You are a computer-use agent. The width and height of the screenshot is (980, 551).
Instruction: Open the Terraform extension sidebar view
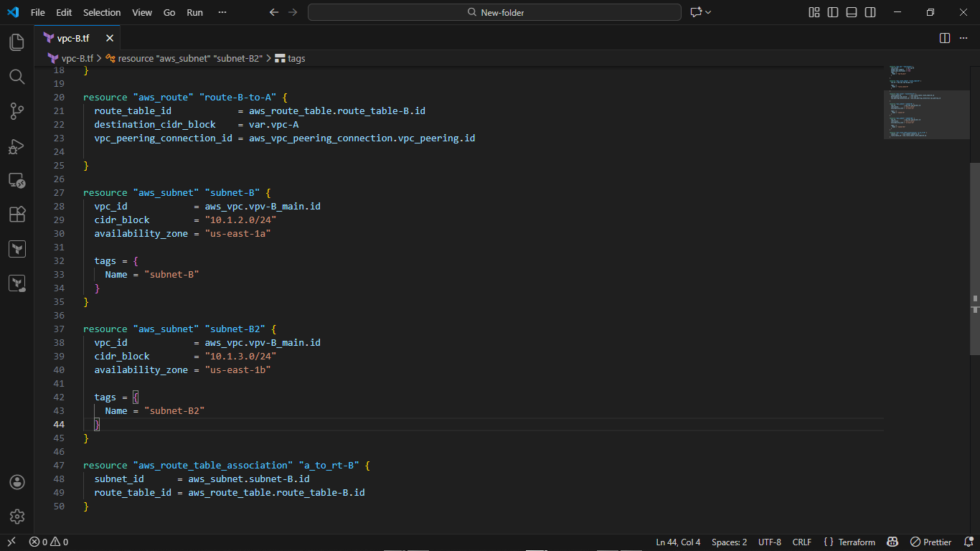tap(17, 248)
